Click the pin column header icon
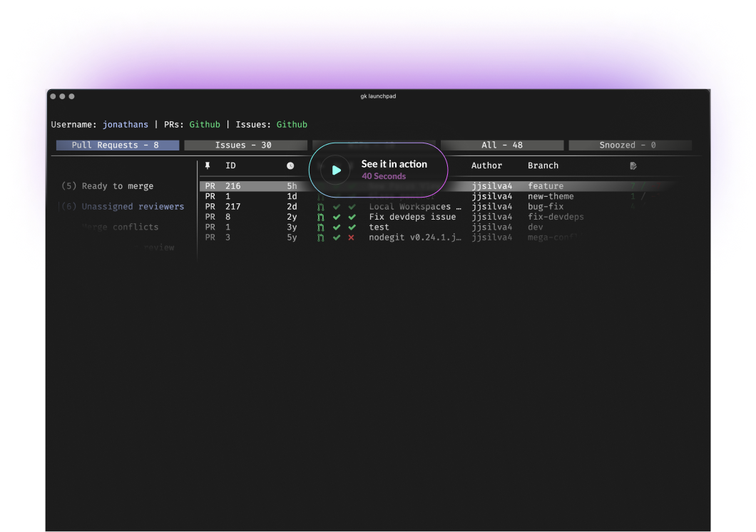Viewport: 756px width, 532px height. coord(208,165)
